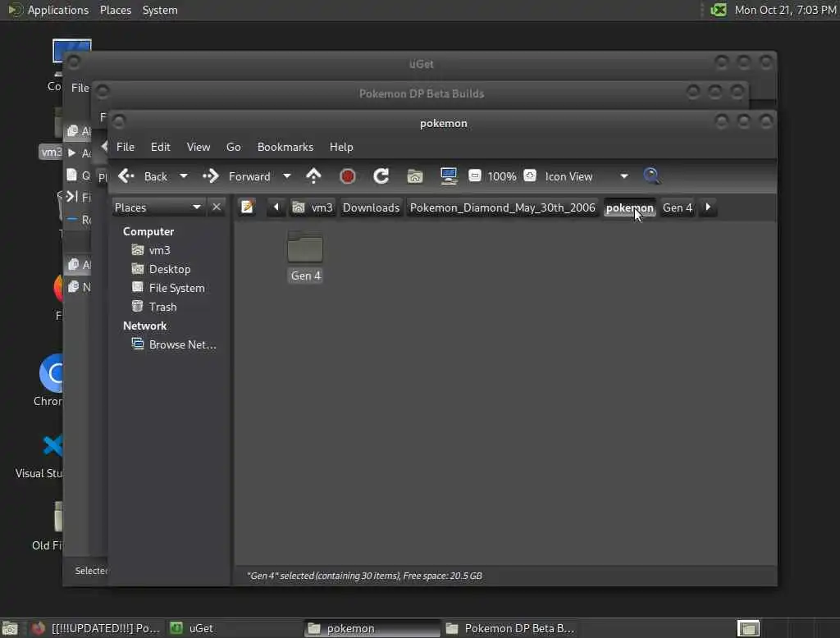Image resolution: width=840 pixels, height=638 pixels.
Task: Click the show desktop icon in the taskbar
Action: [x=10, y=628]
